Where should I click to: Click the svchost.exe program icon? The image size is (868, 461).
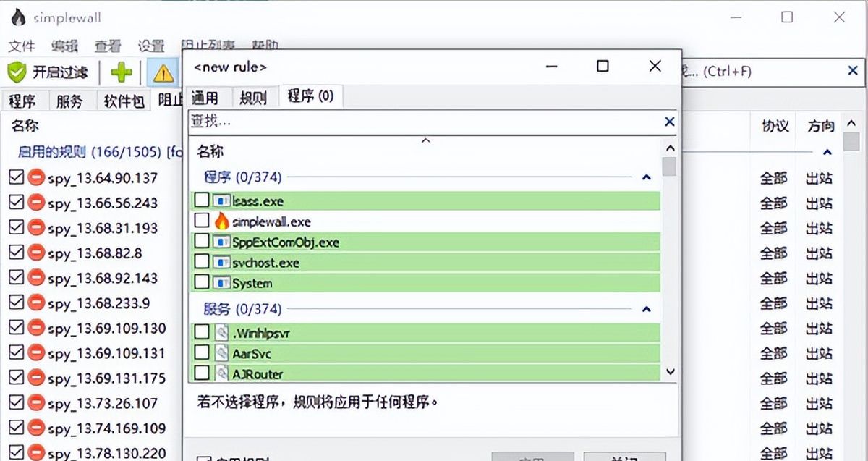[222, 262]
